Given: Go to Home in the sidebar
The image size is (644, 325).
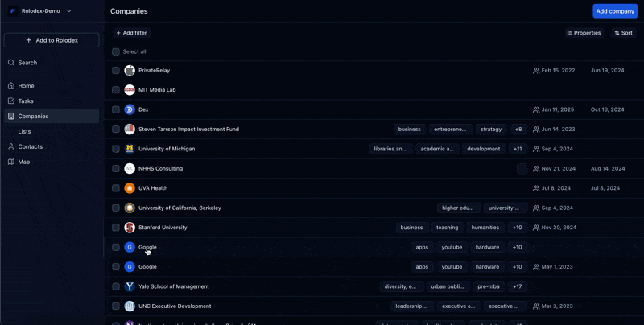Looking at the screenshot, I should pyautogui.click(x=26, y=86).
